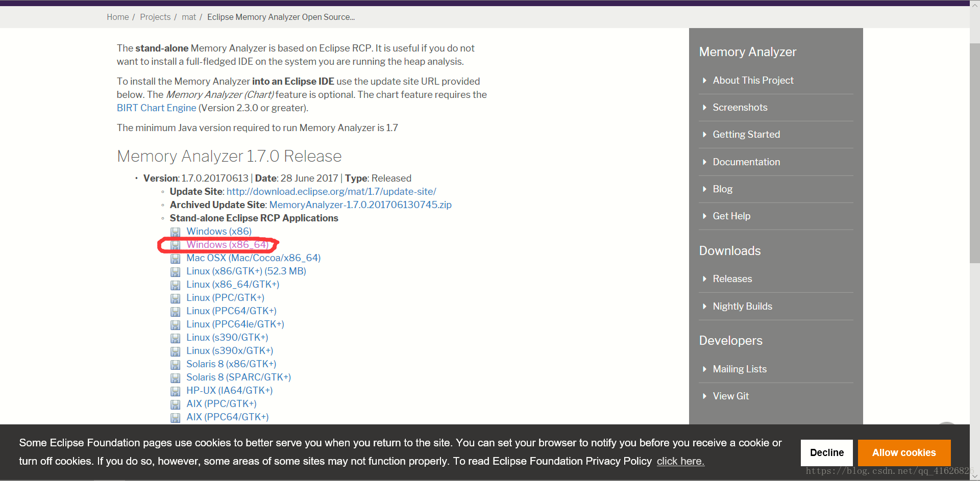Click the disk icon beside Linux (PPC/GTK+)
This screenshot has height=481, width=980.
click(x=175, y=298)
